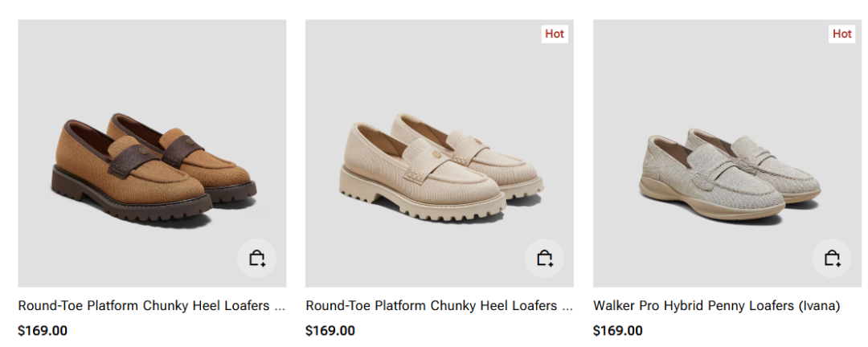Screen dimensions: 868x347
Task: Click the $169.00 price under brown loafers
Action: coord(43,330)
